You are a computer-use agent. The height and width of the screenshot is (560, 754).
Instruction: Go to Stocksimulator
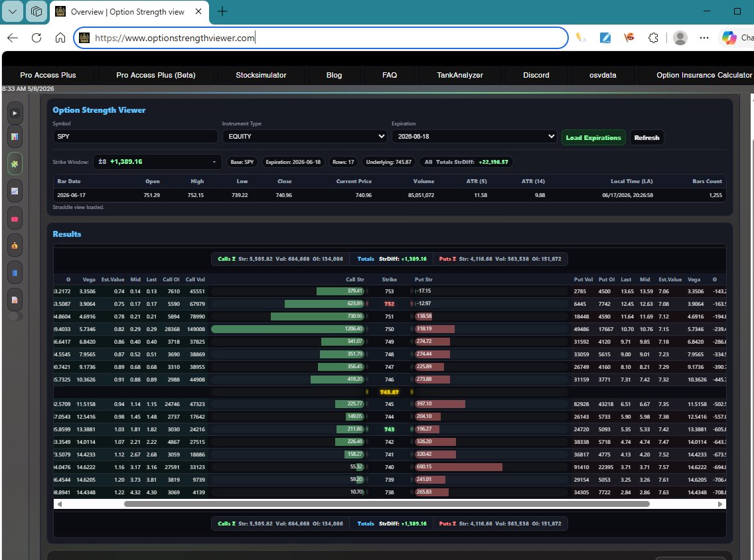pyautogui.click(x=261, y=75)
